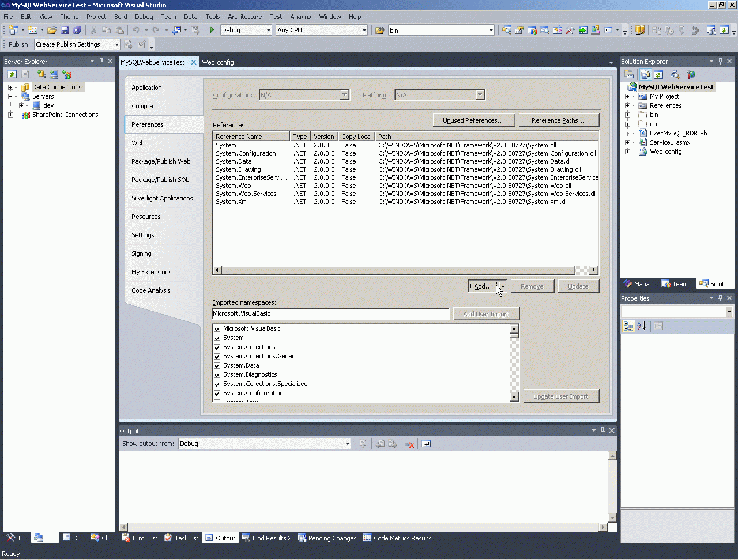
Task: Open the Toolbox hammer and wrench icon
Action: [x=570, y=30]
